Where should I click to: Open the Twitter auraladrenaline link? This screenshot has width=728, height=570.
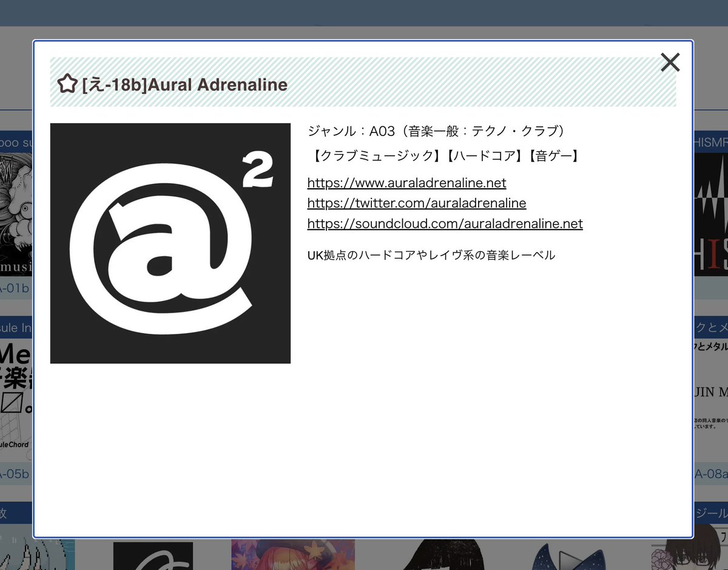coord(417,203)
